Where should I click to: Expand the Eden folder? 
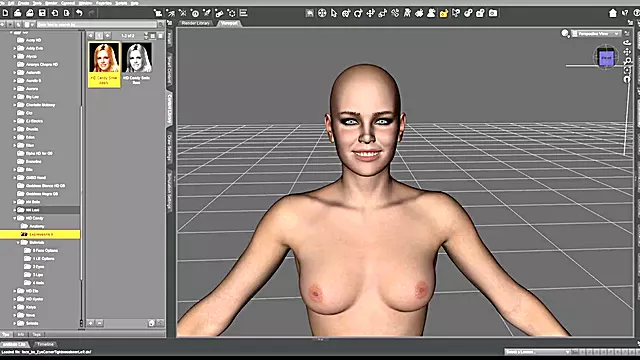[x=15, y=137]
